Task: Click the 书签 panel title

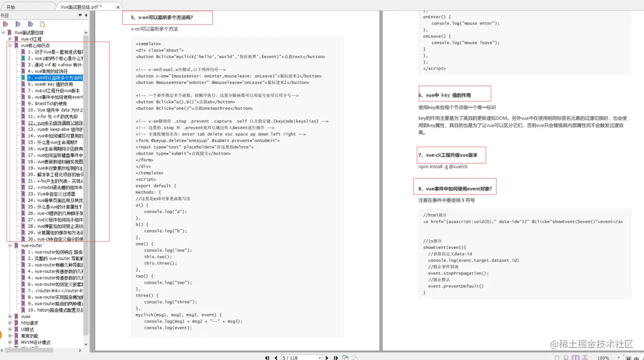Action: [5, 16]
